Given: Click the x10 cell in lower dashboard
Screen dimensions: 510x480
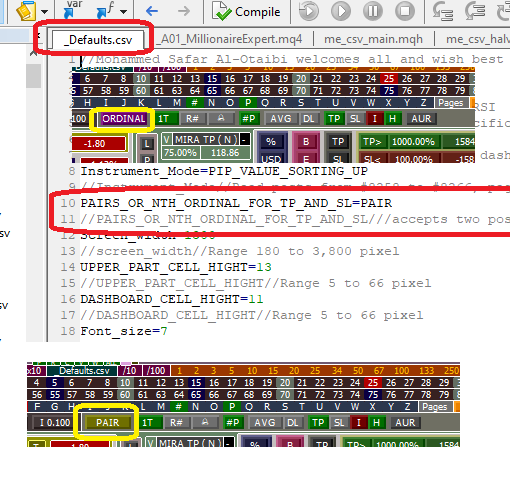Looking at the screenshot, I should (x=34, y=371).
